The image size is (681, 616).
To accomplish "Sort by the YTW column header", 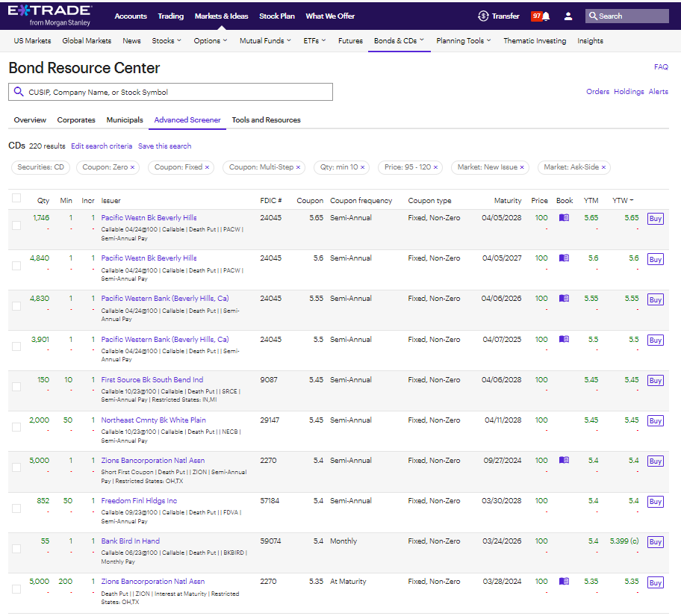I will (x=623, y=200).
